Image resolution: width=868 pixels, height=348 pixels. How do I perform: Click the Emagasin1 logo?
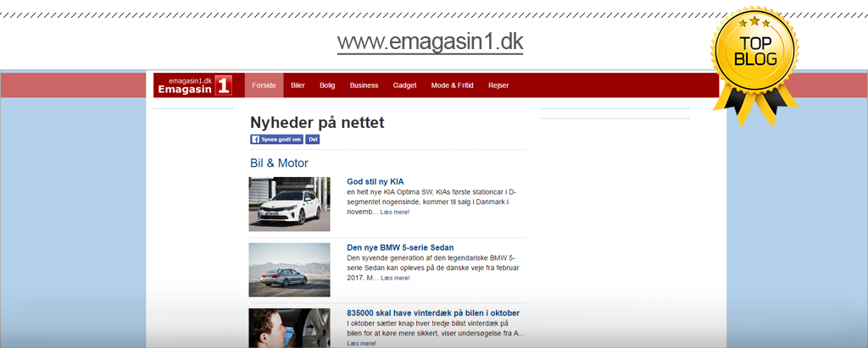point(193,85)
